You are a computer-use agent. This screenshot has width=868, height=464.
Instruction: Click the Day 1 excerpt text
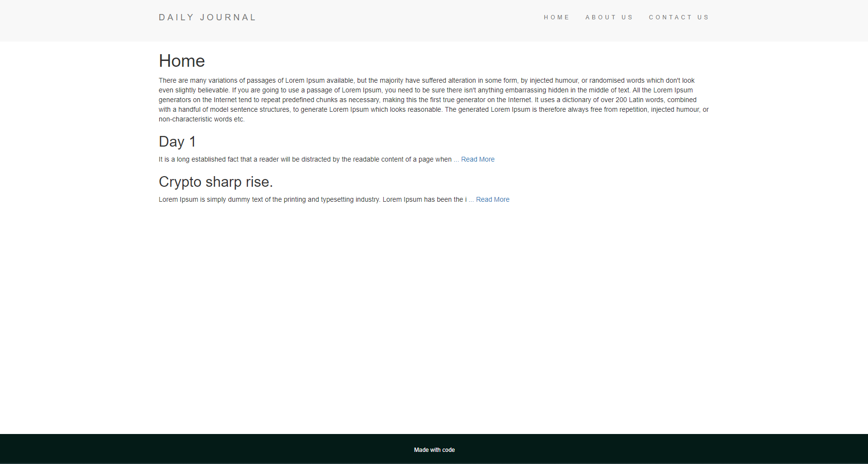(x=305, y=159)
